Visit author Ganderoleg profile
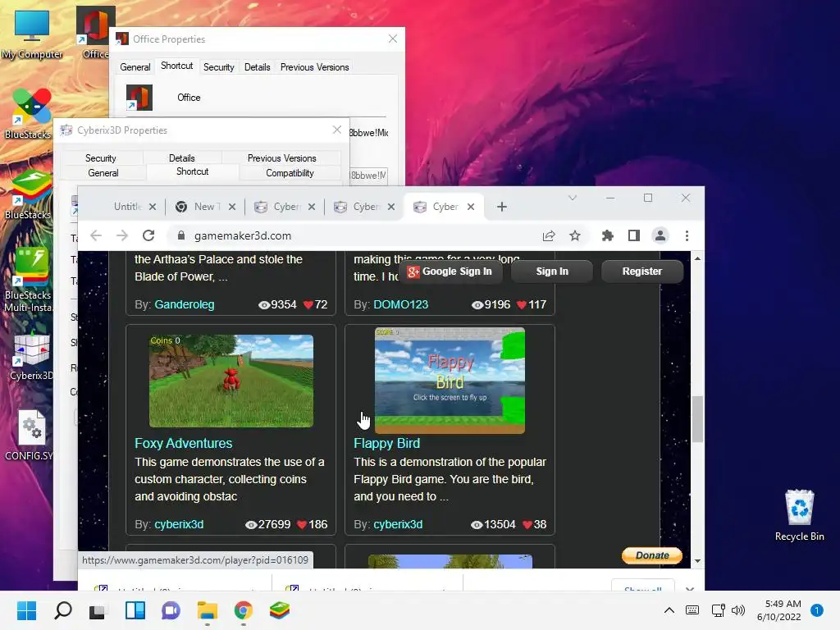Screen dimensions: 840x630 185,304
